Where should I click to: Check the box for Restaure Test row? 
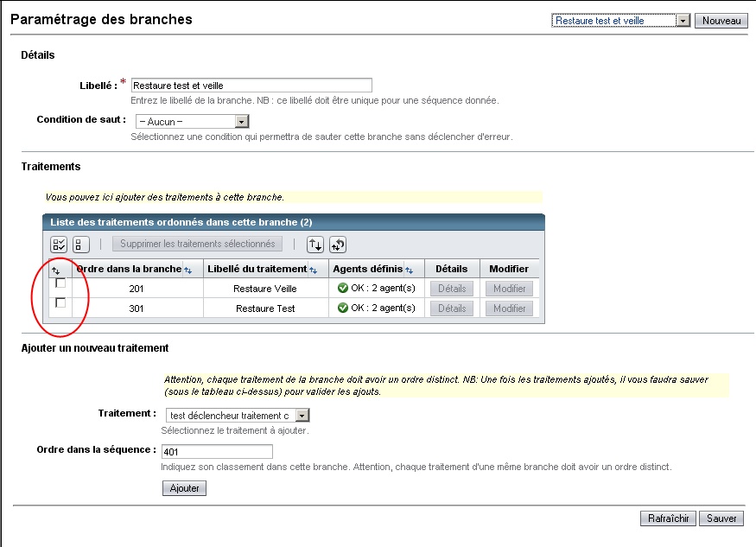click(60, 302)
